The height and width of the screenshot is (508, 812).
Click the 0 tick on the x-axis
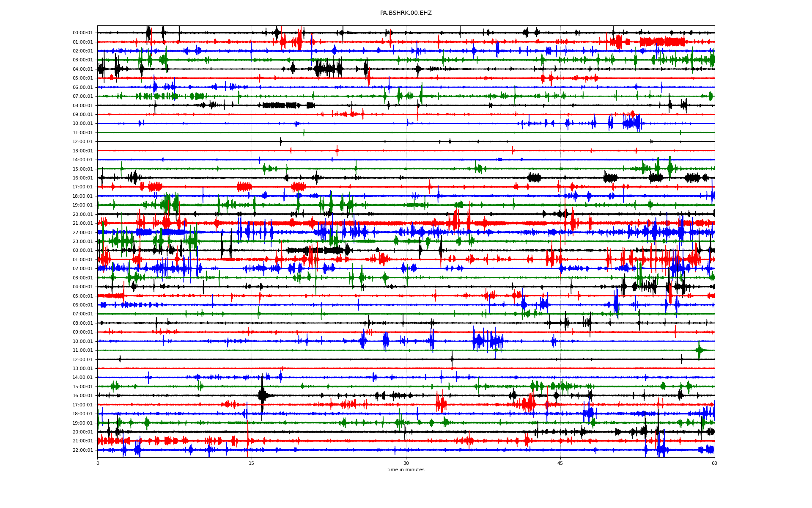tap(98, 463)
